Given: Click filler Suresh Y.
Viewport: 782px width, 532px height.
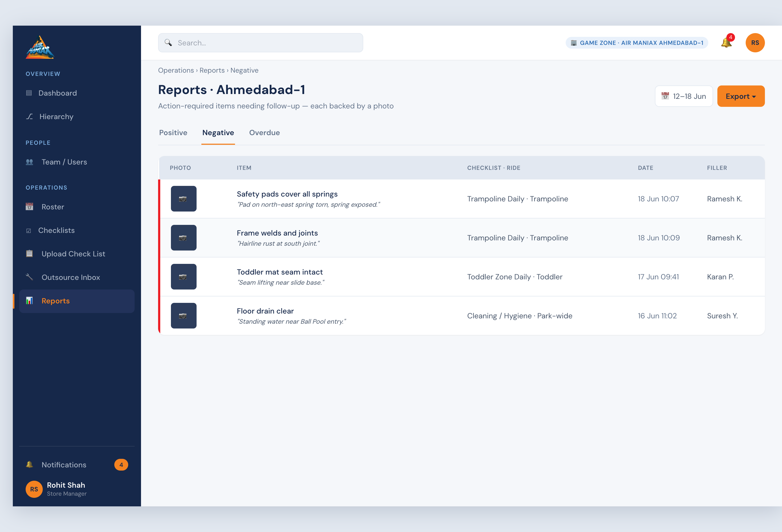Looking at the screenshot, I should [x=722, y=316].
